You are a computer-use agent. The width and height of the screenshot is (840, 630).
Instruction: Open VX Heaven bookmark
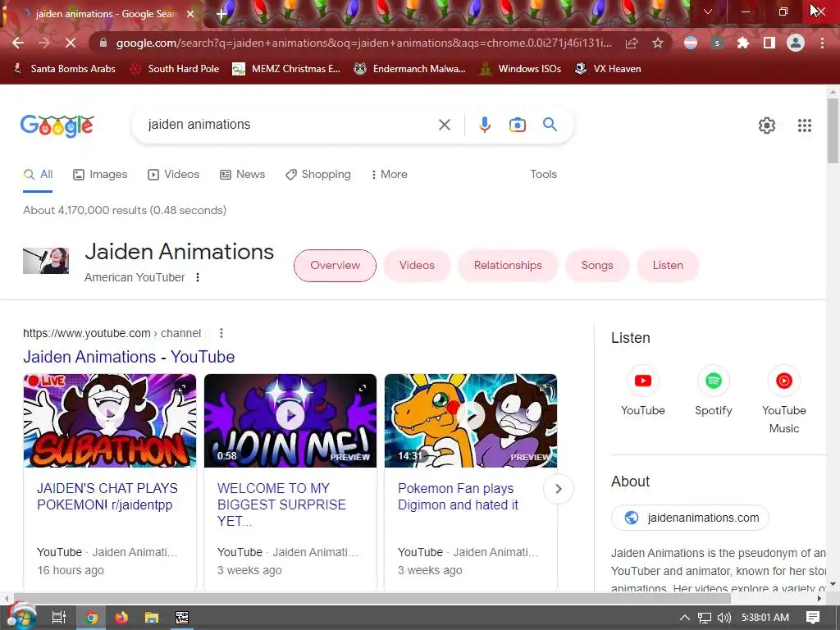point(608,69)
